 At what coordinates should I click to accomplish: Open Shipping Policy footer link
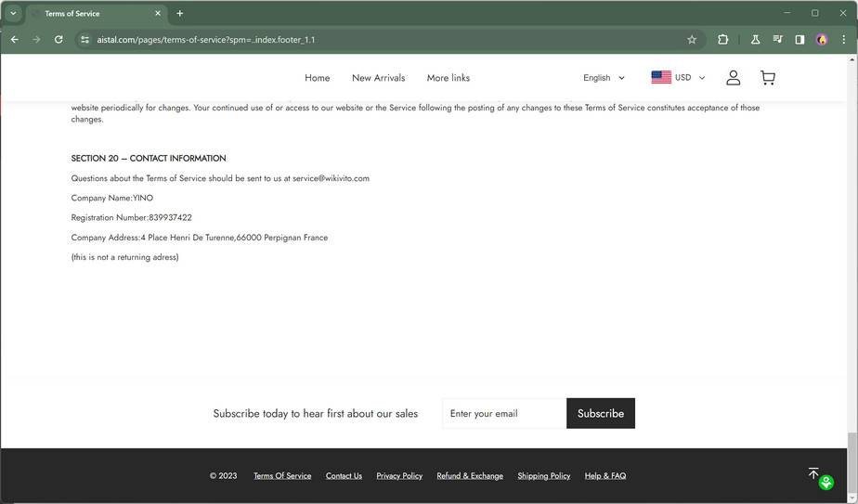click(x=544, y=476)
